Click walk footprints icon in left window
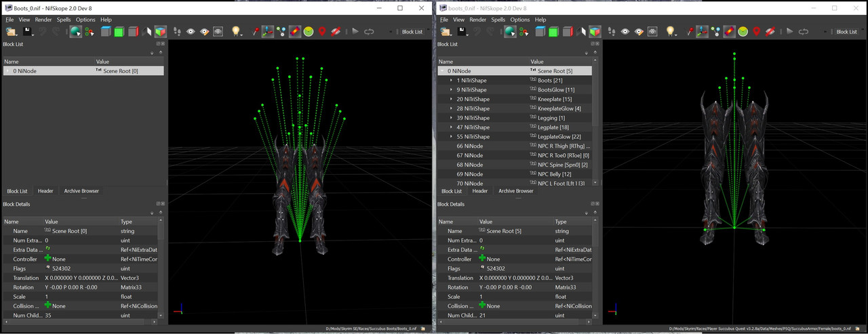The height and width of the screenshot is (334, 868). tap(178, 31)
